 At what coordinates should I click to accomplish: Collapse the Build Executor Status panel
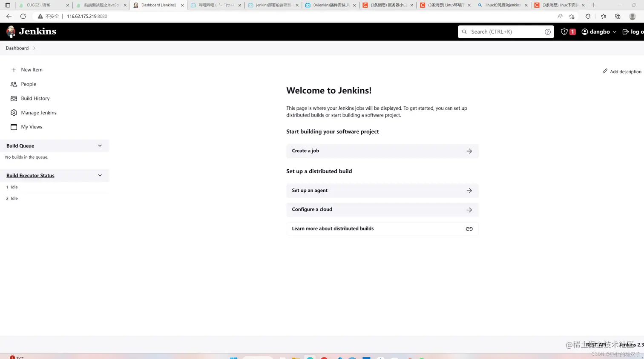pos(100,175)
